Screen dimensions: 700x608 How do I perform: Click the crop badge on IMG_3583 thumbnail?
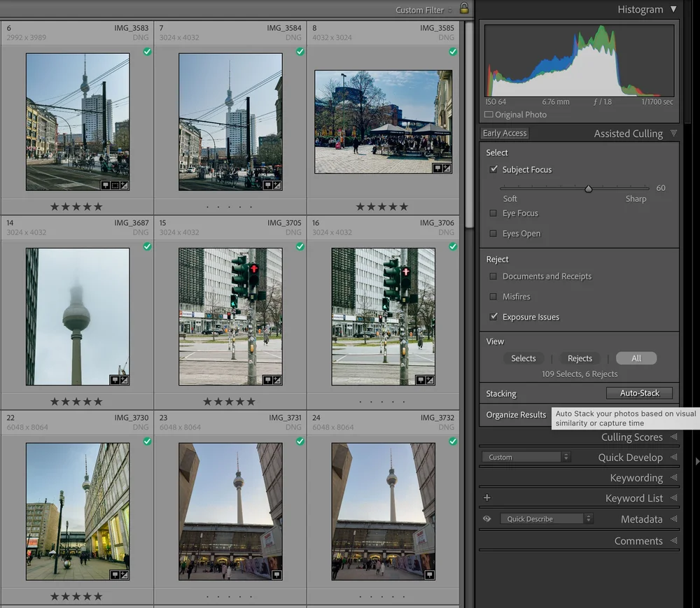115,185
